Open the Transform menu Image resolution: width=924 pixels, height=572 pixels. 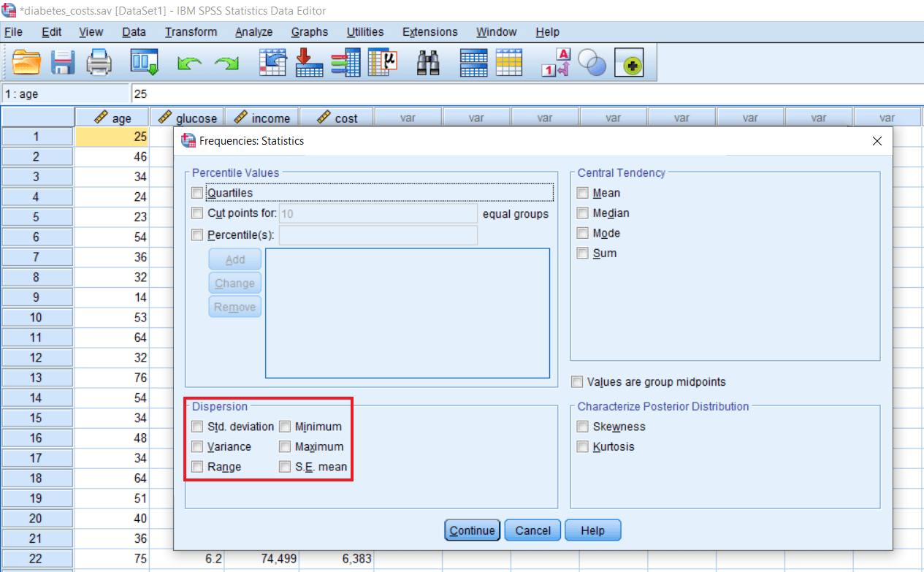point(191,32)
